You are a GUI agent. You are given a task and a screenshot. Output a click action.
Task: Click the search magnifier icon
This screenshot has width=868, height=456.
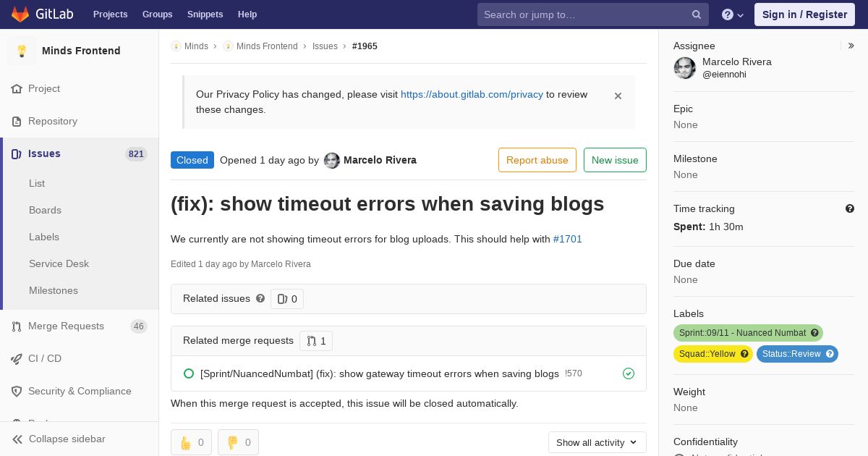[x=697, y=14]
